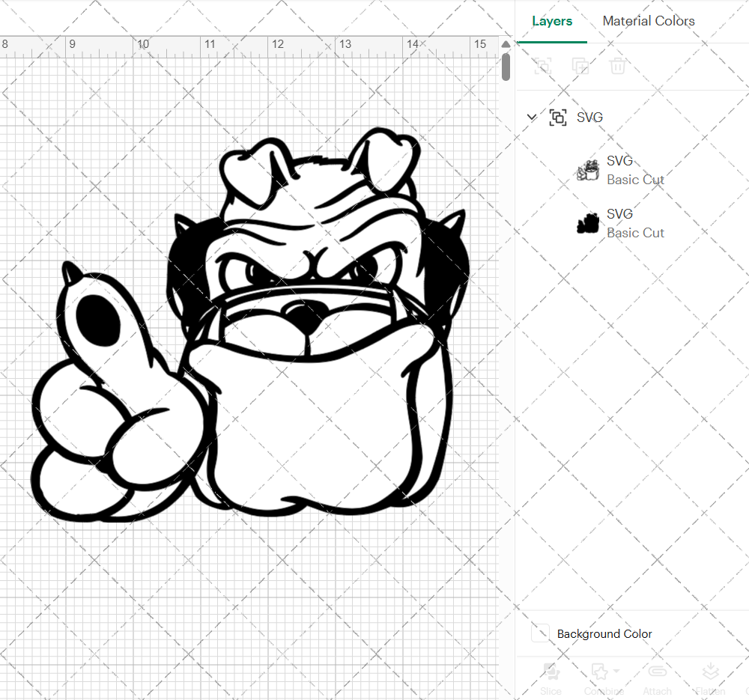Click the Background Color label

tap(604, 633)
